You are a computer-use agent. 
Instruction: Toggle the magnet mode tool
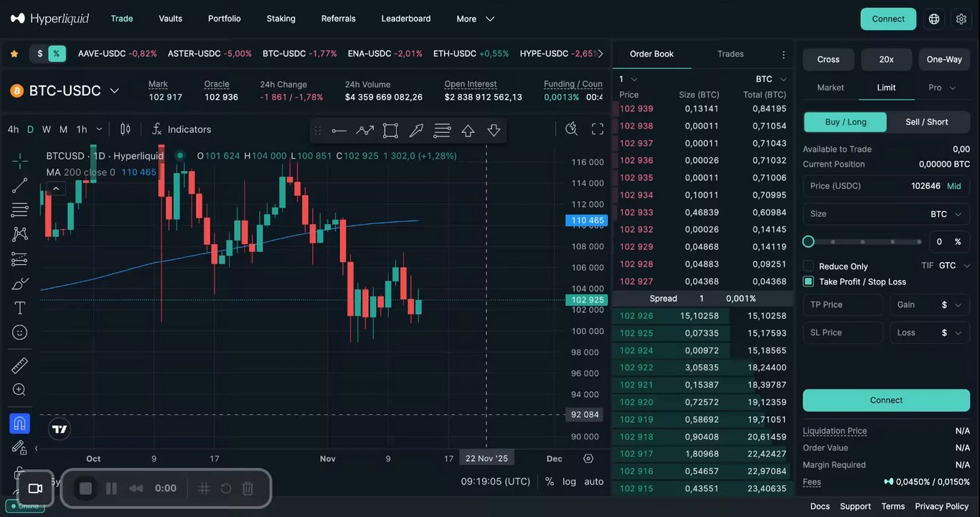point(20,423)
